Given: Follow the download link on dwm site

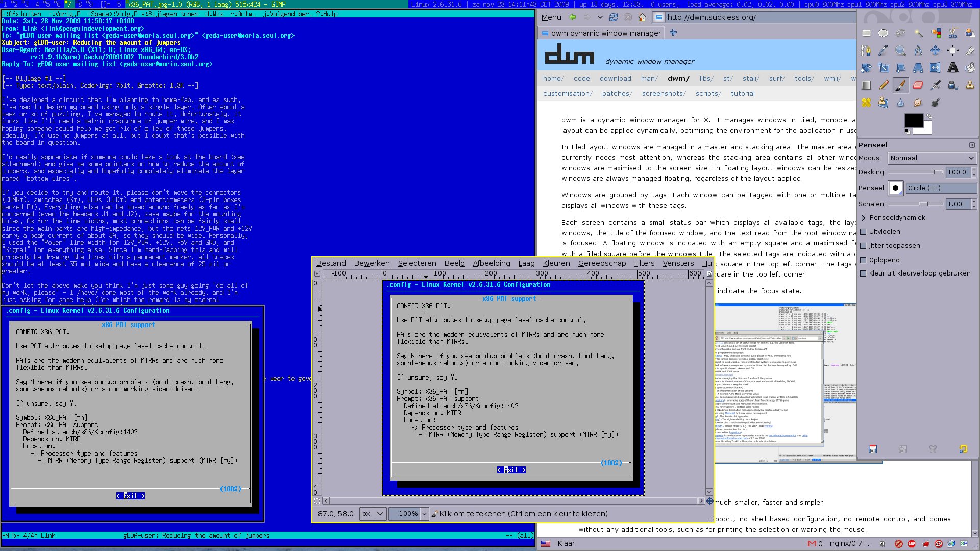Looking at the screenshot, I should pyautogui.click(x=616, y=79).
